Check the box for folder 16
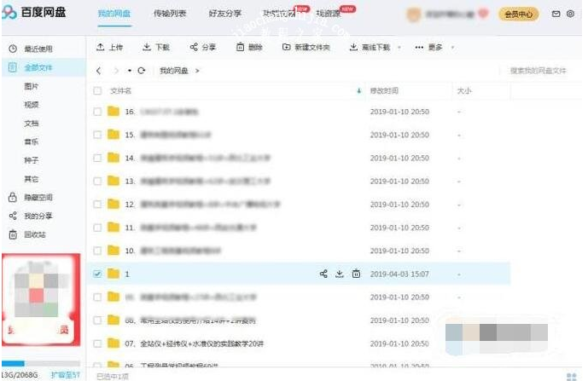 (x=97, y=112)
